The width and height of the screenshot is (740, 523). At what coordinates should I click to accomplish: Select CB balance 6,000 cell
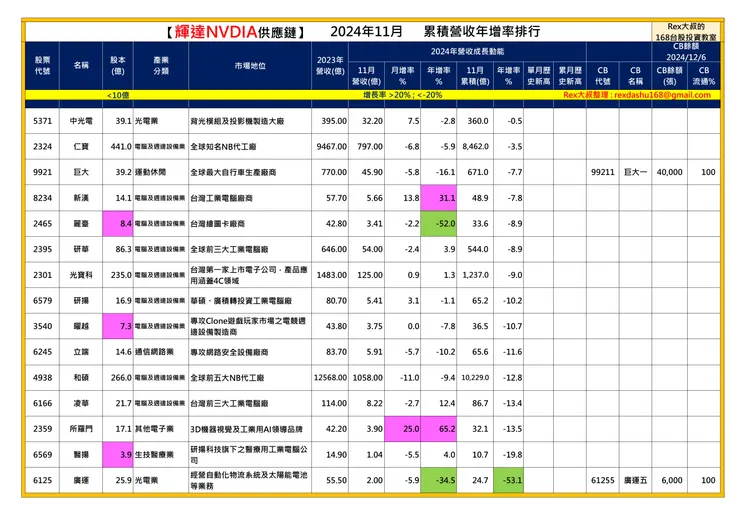click(670, 480)
